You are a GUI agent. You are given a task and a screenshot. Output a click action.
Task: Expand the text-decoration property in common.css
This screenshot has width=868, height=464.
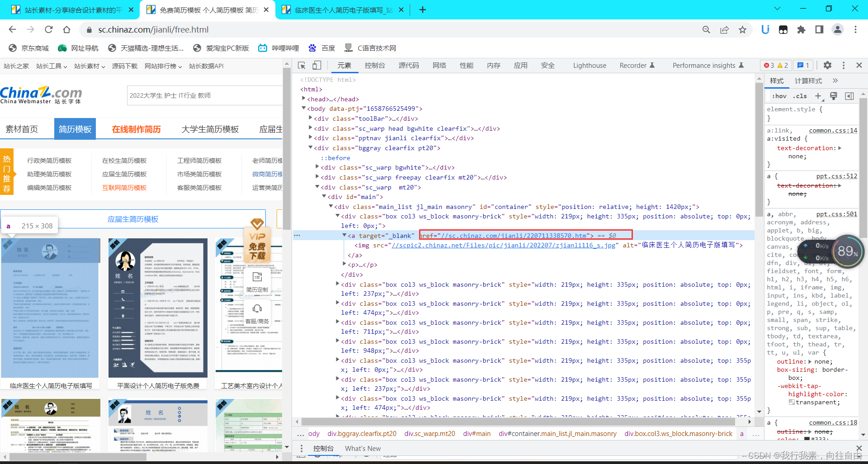(840, 148)
